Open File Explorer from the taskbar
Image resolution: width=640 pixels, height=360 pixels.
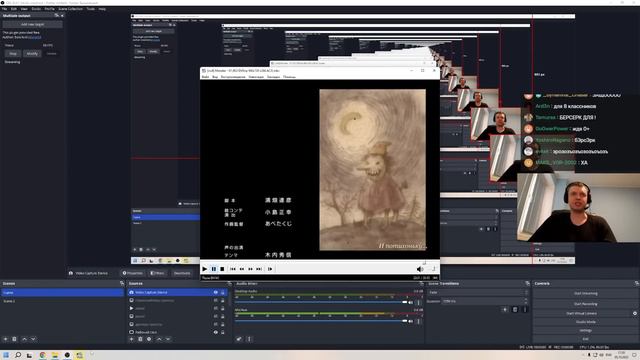pos(55,355)
